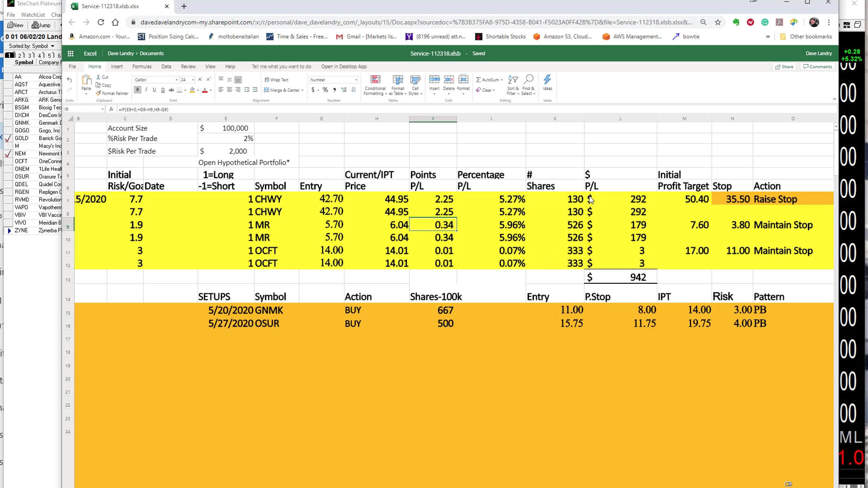The image size is (868, 488).
Task: Increase font size with the grow-font icon
Action: click(200, 80)
